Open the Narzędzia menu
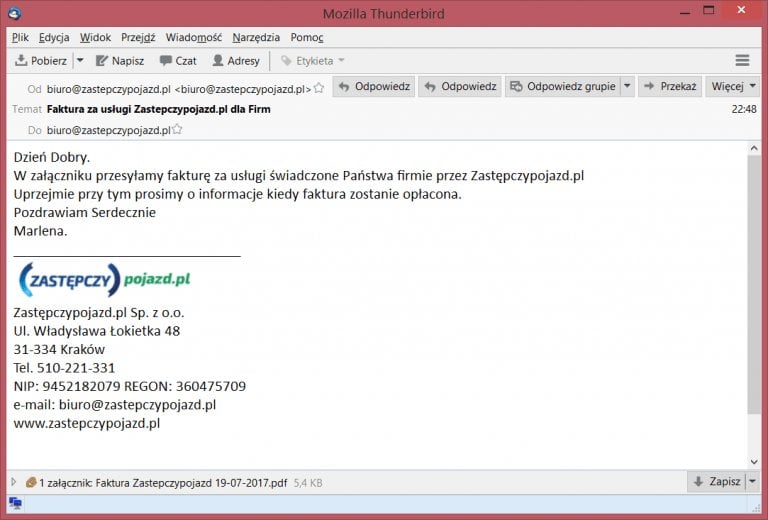 click(256, 37)
